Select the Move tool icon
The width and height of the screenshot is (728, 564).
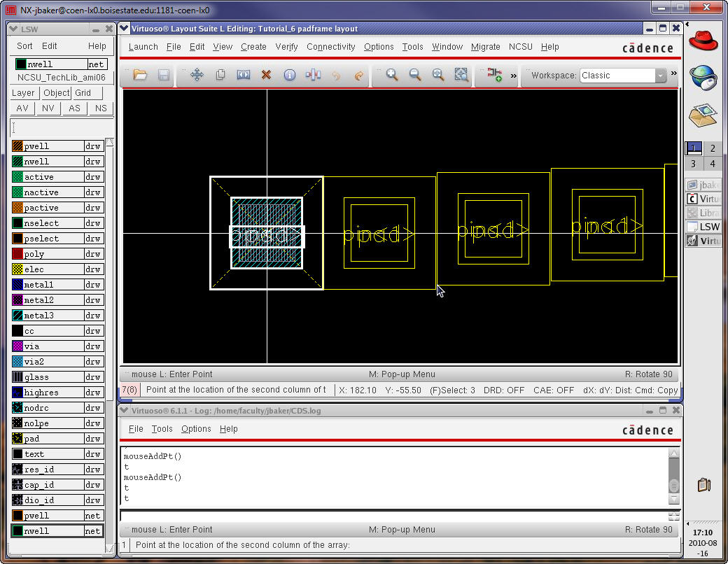pyautogui.click(x=197, y=76)
